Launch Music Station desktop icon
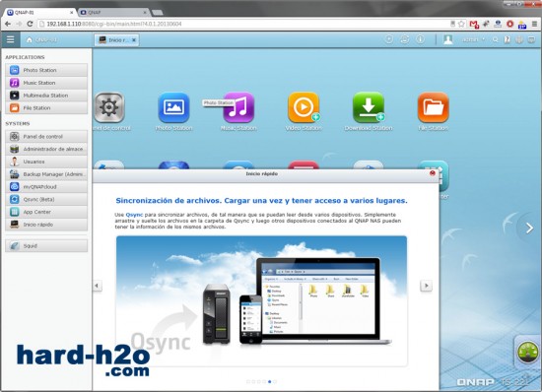The image size is (542, 392). [x=238, y=107]
